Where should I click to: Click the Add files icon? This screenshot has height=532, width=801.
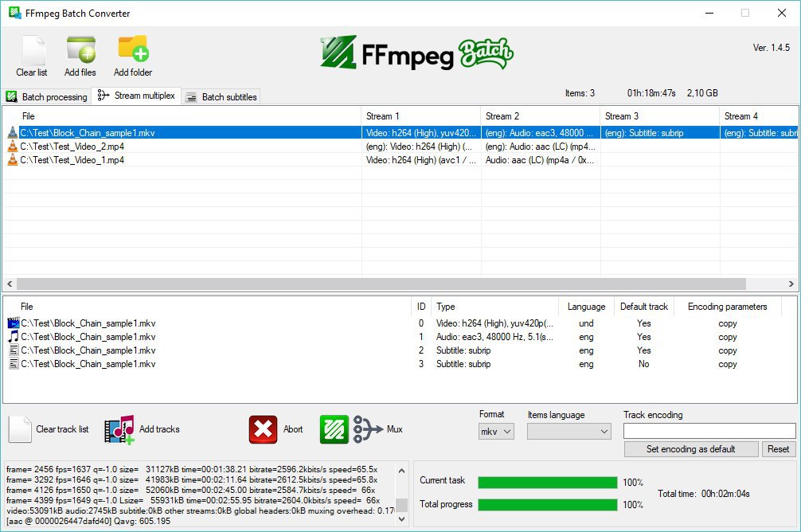(x=80, y=49)
